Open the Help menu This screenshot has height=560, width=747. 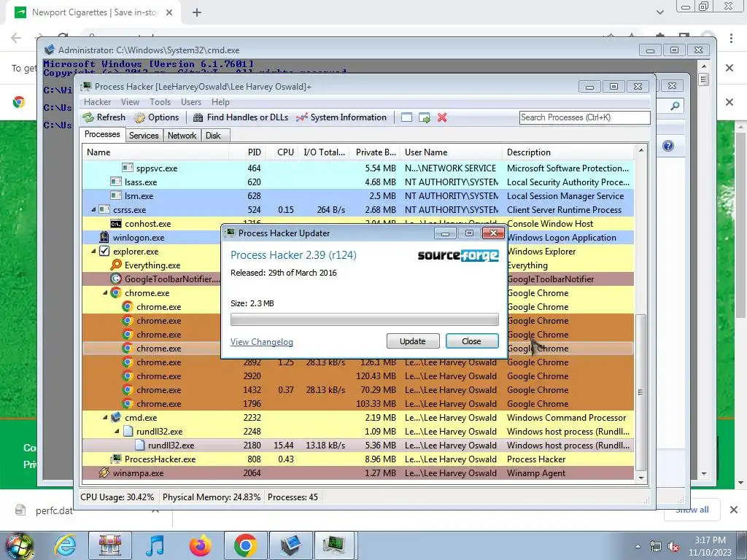point(220,102)
